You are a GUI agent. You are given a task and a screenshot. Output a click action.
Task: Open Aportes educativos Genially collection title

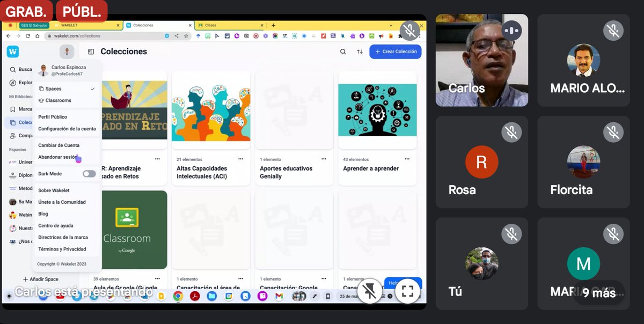coord(286,172)
